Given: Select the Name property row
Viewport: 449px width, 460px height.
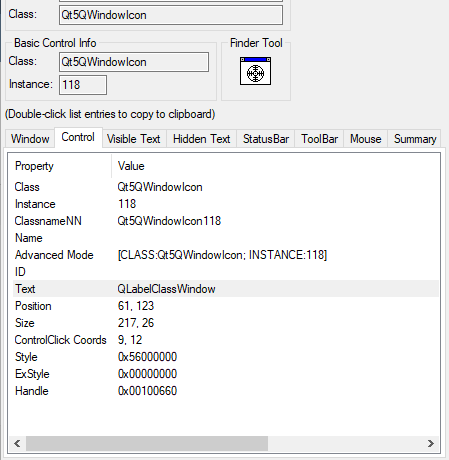Looking at the screenshot, I should [x=226, y=238].
